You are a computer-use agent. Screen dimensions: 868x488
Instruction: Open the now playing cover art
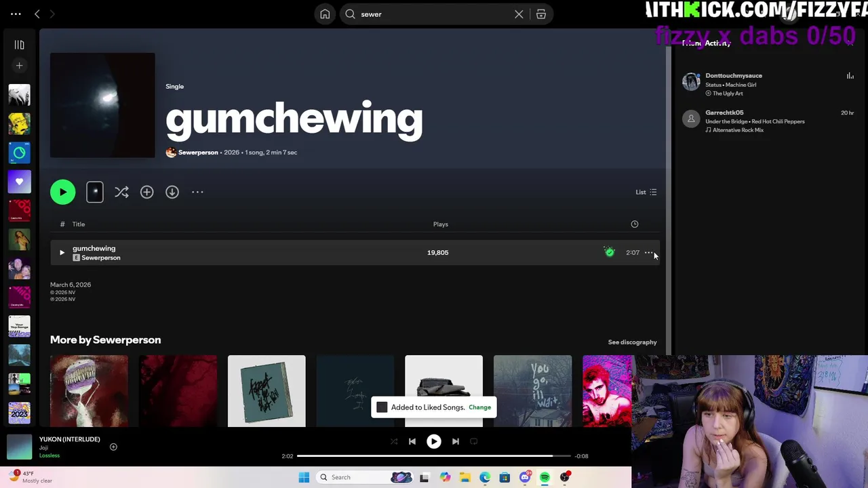(19, 447)
